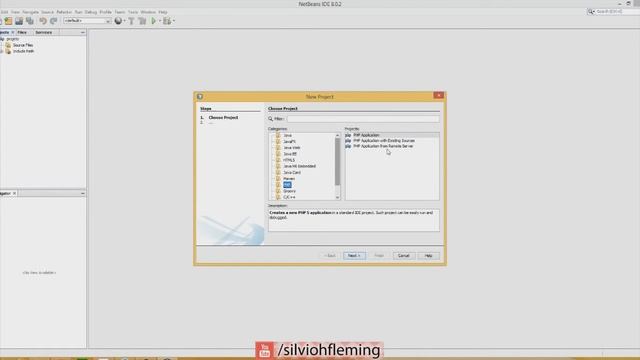Image resolution: width=640 pixels, height=360 pixels.
Task: Click the Build Project hammer icon
Action: pos(131,21)
